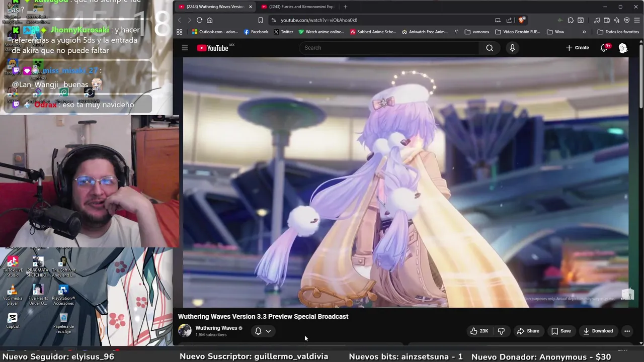Launch TikTok LIVE Studio desktop icon
The width and height of the screenshot is (644, 362).
(x=13, y=267)
